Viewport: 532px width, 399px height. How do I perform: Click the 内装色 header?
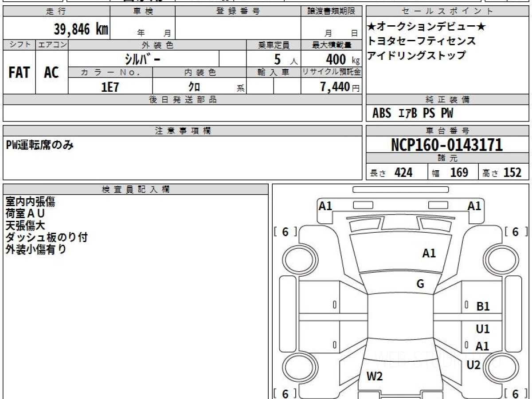tap(199, 72)
